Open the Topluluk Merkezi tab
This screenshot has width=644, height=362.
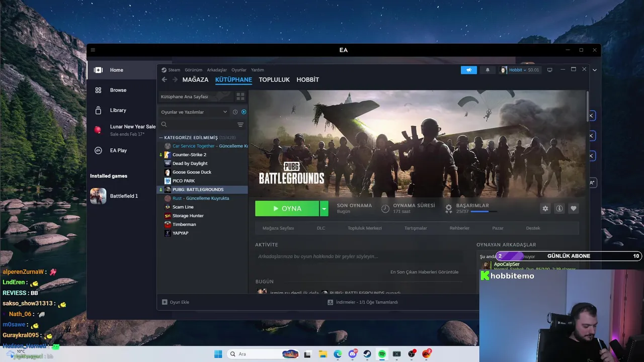point(365,228)
